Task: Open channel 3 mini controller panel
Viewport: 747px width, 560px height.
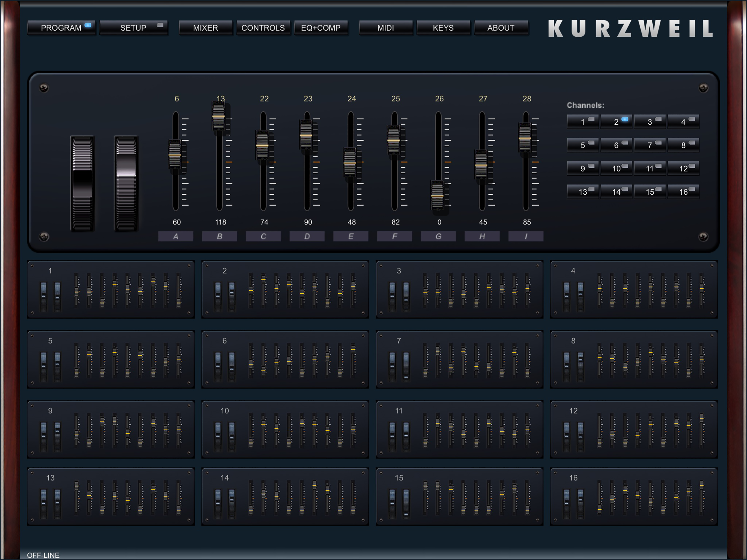Action: point(459,290)
